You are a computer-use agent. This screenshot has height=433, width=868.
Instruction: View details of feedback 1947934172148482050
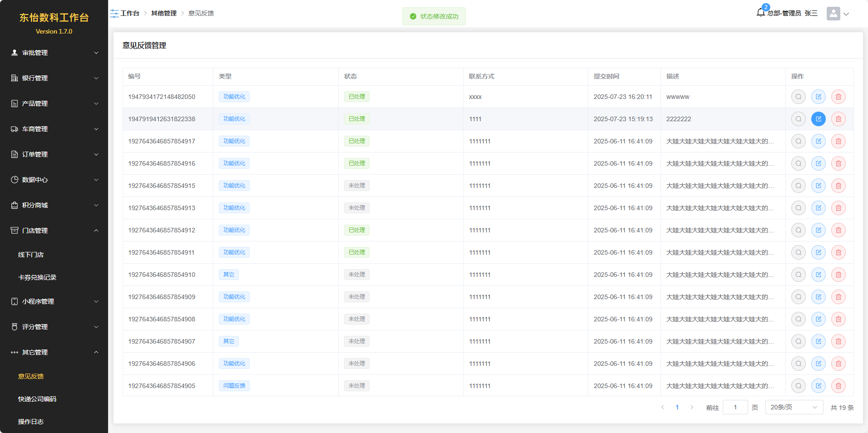tap(798, 97)
